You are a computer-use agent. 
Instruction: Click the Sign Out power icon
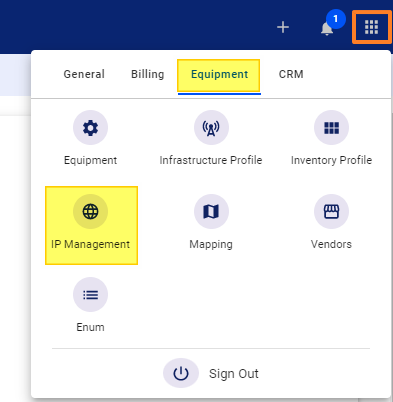pyautogui.click(x=181, y=373)
